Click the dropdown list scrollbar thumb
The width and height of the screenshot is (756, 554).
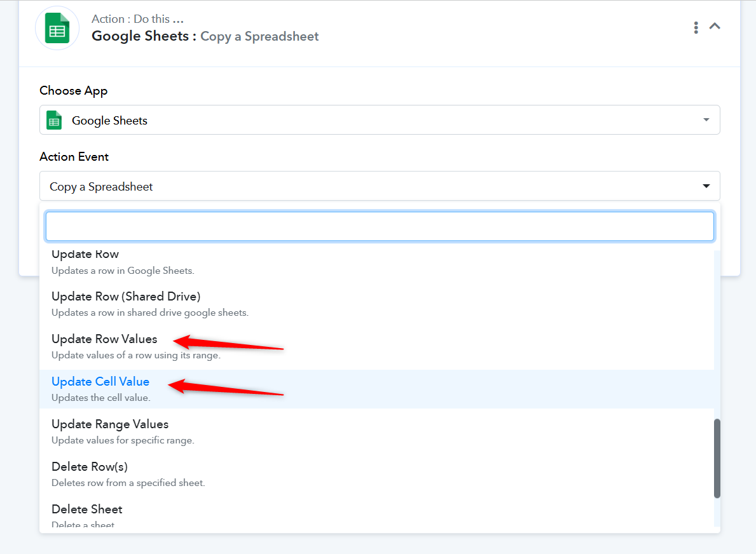click(717, 458)
